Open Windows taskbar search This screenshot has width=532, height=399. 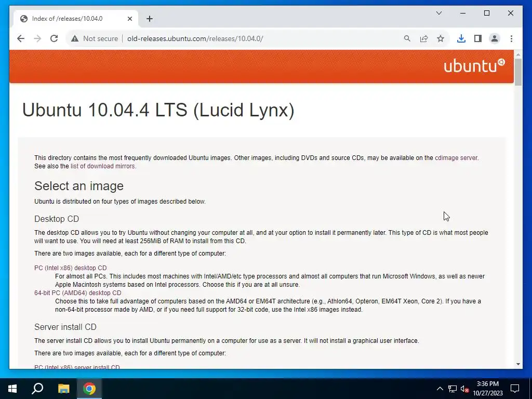pos(37,389)
